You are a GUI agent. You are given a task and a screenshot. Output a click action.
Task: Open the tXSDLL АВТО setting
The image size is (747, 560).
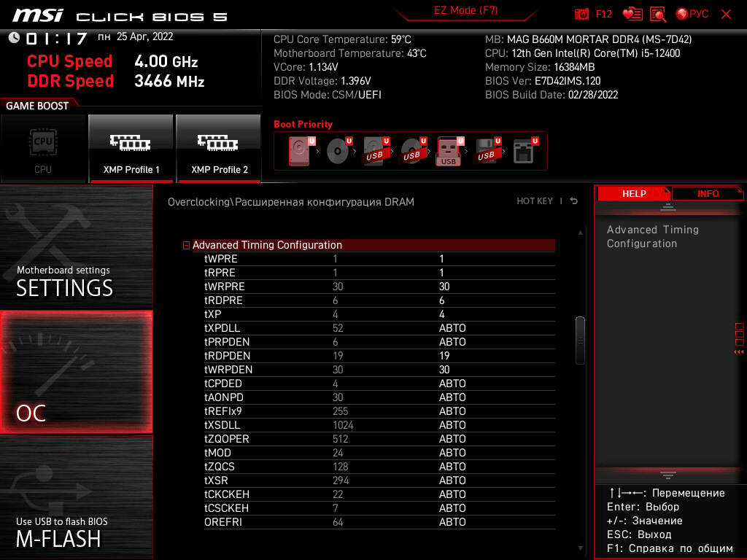pyautogui.click(x=452, y=425)
